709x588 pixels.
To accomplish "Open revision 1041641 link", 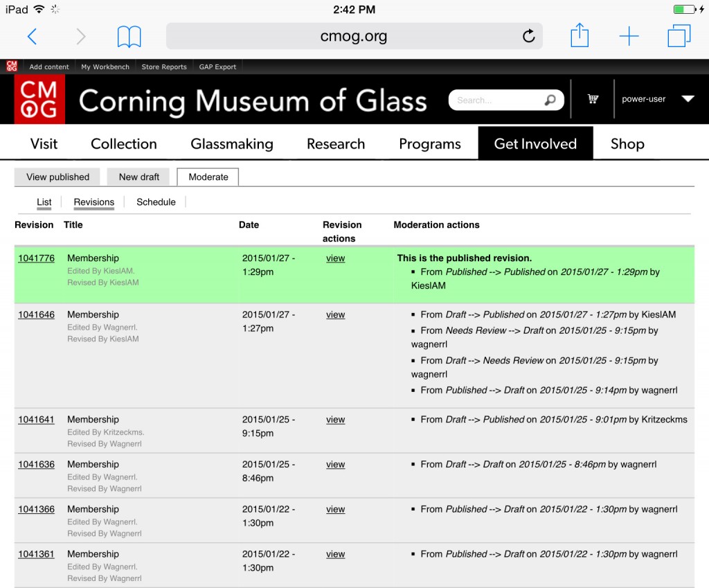I will [36, 420].
